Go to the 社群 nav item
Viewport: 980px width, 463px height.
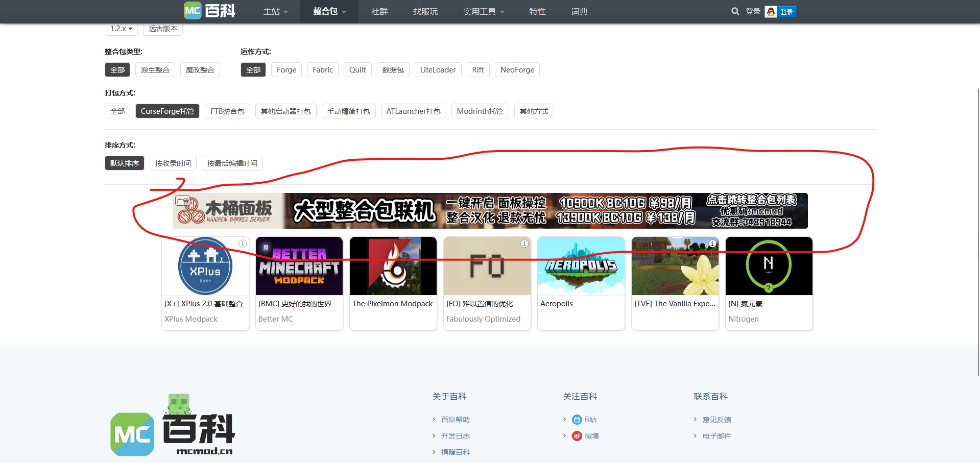click(x=379, y=12)
